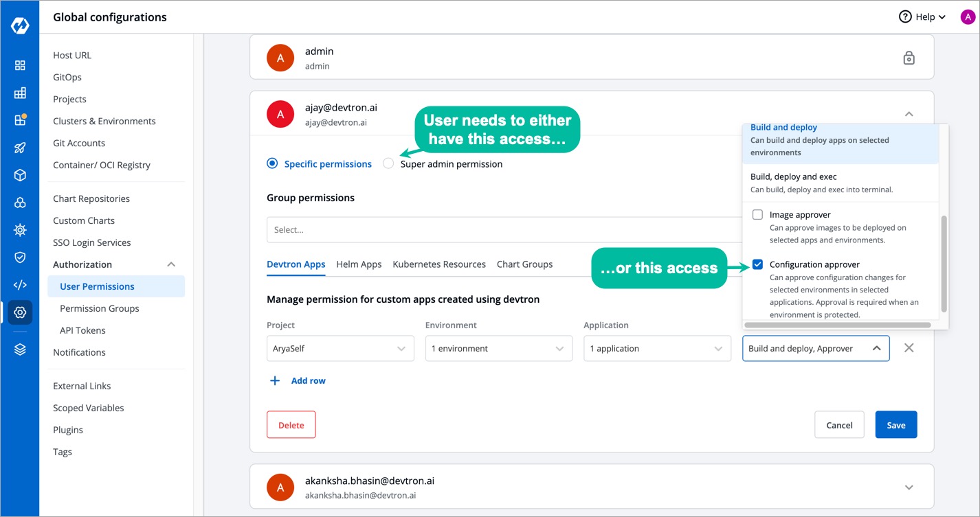Click the security shield icon in sidebar
The image size is (980, 517).
pyautogui.click(x=20, y=257)
